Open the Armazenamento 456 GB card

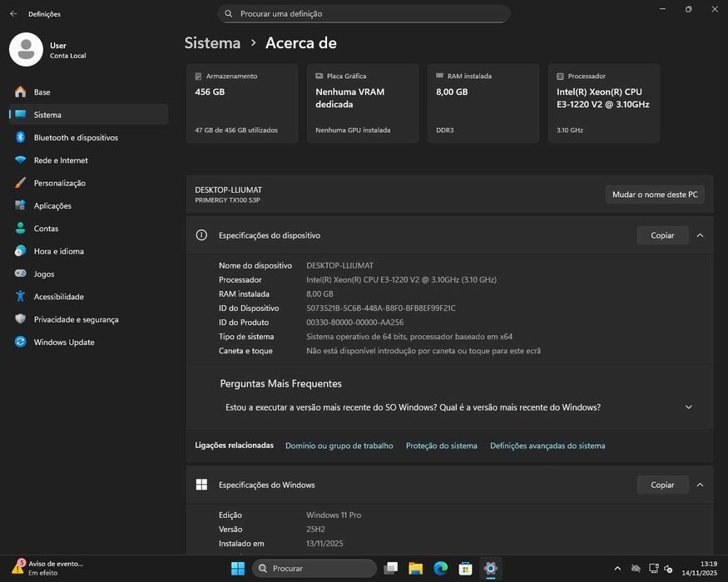point(242,103)
